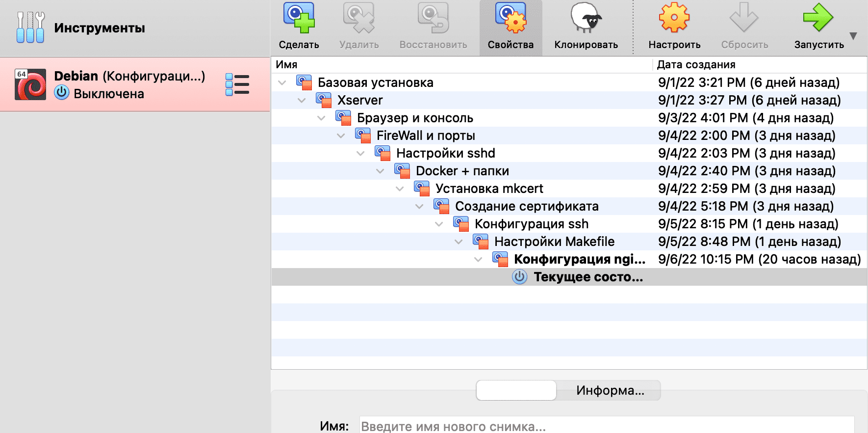868x433 pixels.
Task: Collapse the FireWall и порты branch
Action: 341,135
